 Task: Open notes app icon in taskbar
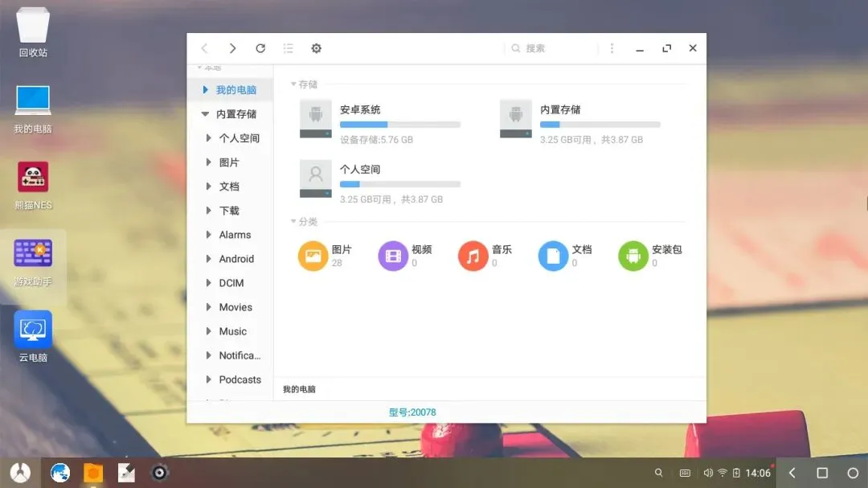[126, 473]
